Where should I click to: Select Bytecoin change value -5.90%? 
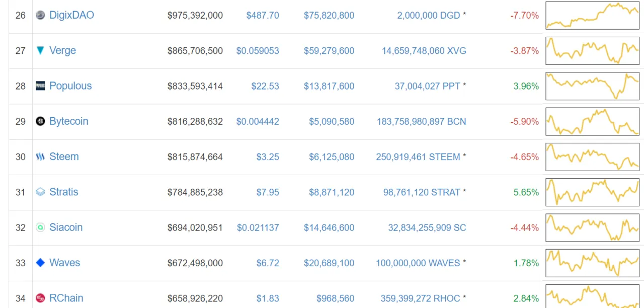[x=525, y=121]
